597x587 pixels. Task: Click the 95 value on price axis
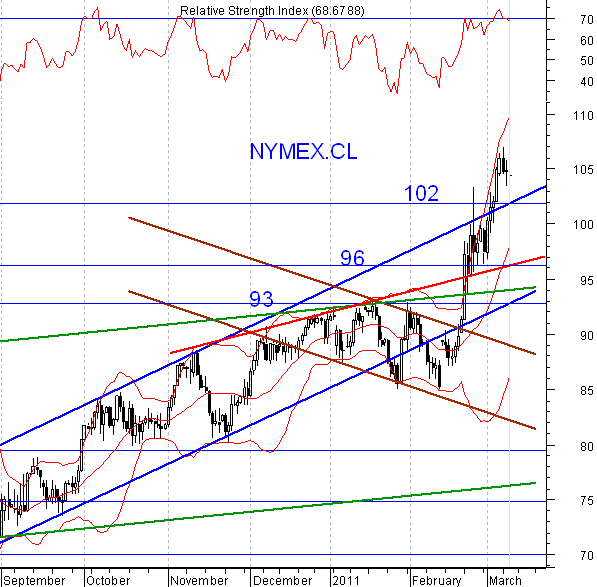[587, 281]
